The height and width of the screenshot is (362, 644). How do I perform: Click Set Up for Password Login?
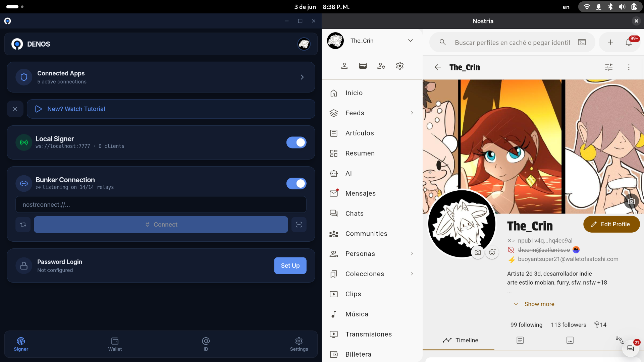[x=290, y=265]
